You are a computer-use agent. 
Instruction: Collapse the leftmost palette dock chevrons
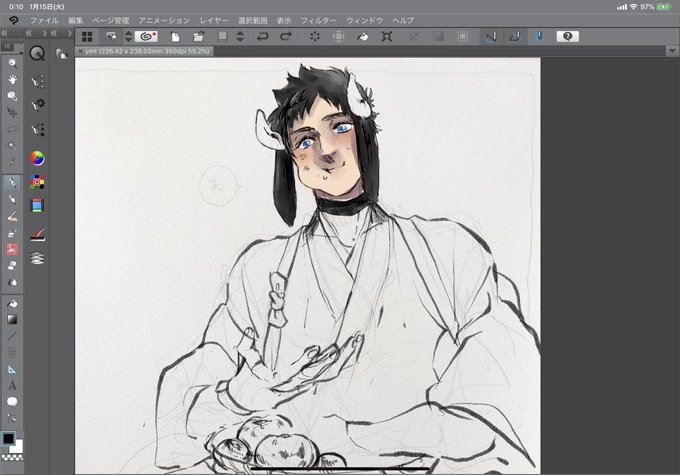tap(5, 33)
